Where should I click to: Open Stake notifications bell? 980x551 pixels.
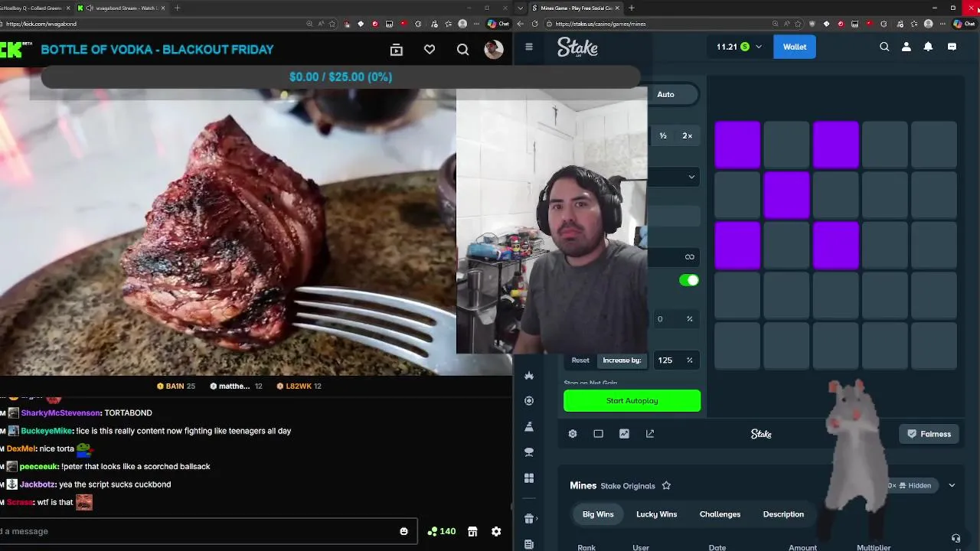point(928,47)
